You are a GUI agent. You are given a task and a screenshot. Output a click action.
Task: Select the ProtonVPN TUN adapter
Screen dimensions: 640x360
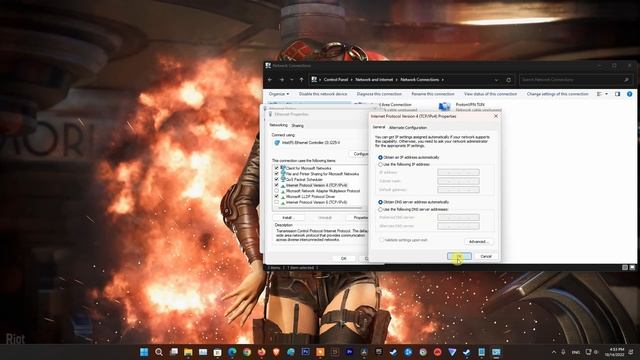469,107
